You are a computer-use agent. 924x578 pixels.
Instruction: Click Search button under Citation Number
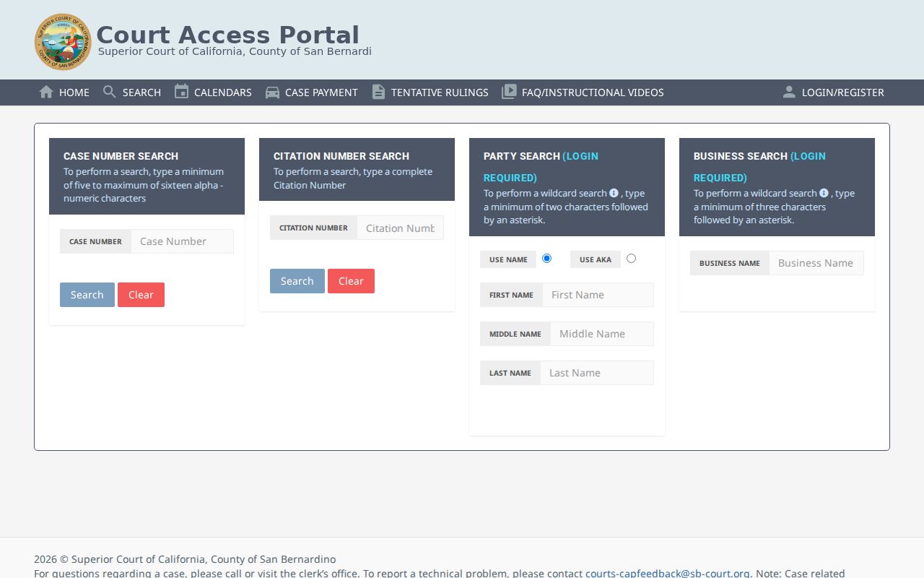297,281
